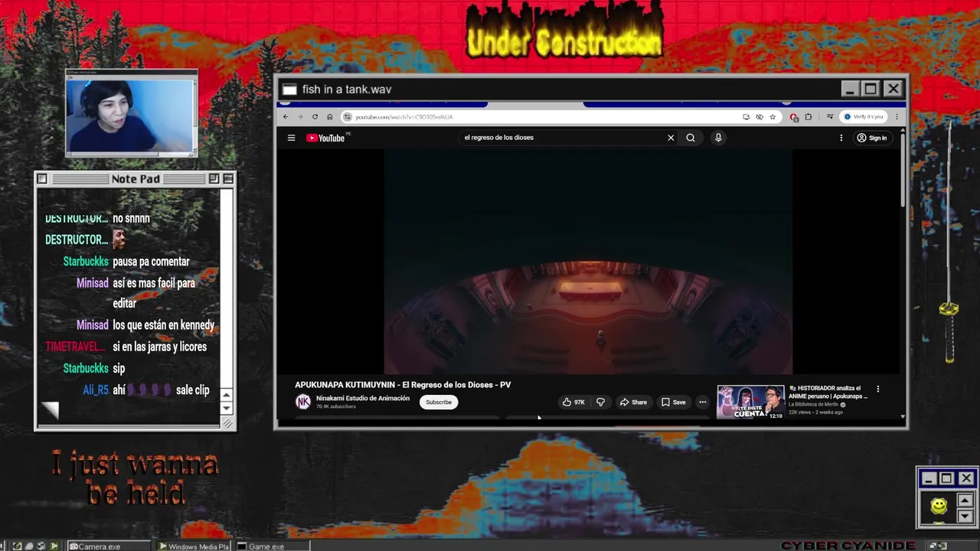Open the browser three-dot menu
This screenshot has width=980, height=551.
point(897,117)
